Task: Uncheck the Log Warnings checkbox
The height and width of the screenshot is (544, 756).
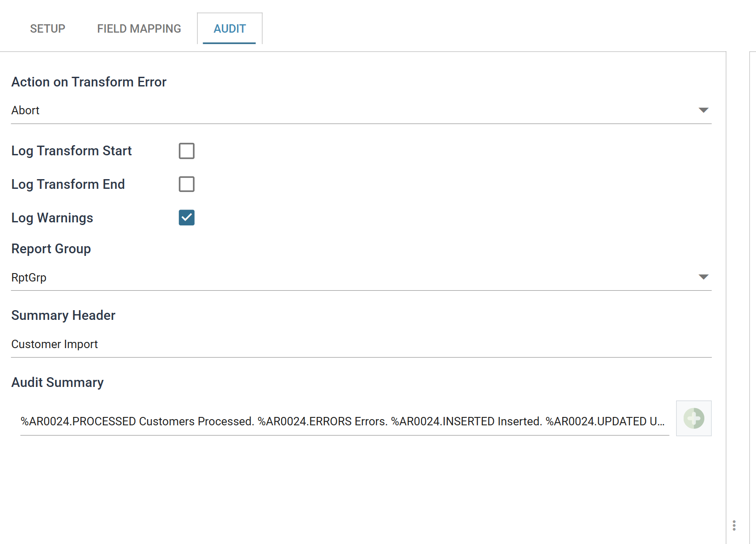Action: pos(187,218)
